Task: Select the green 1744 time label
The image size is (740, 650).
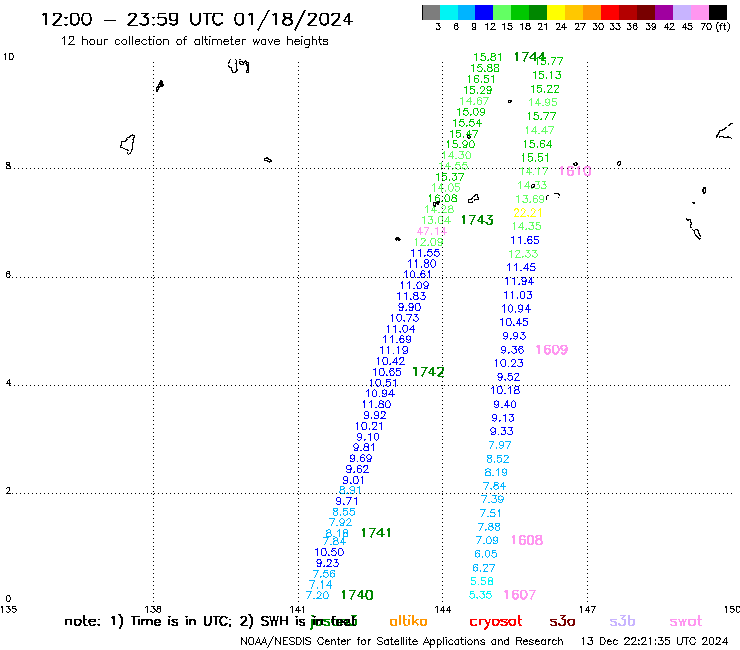Action: (529, 57)
